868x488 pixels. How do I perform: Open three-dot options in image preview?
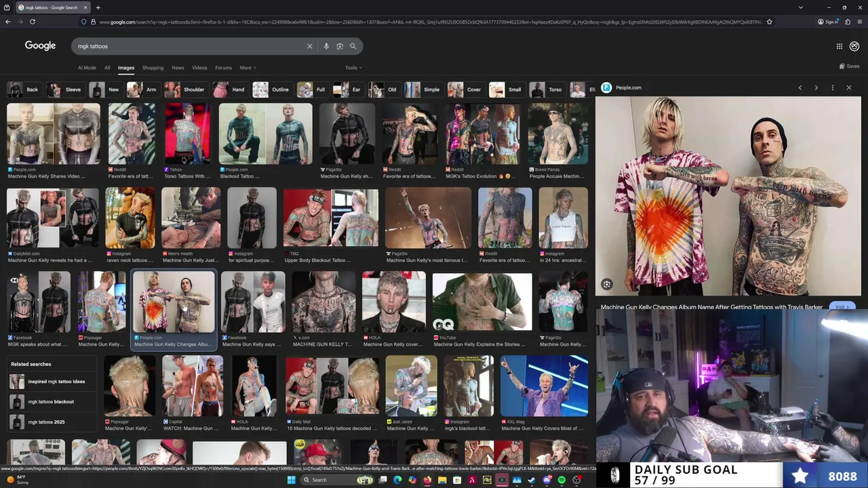[832, 87]
